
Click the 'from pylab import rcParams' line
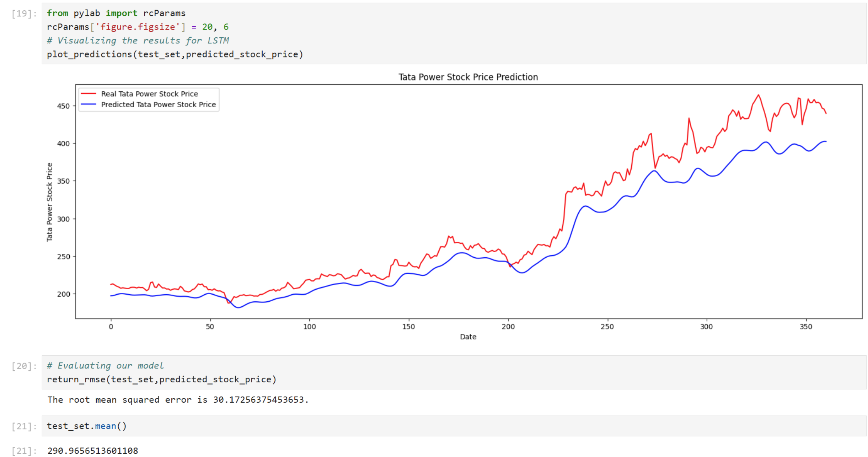116,13
